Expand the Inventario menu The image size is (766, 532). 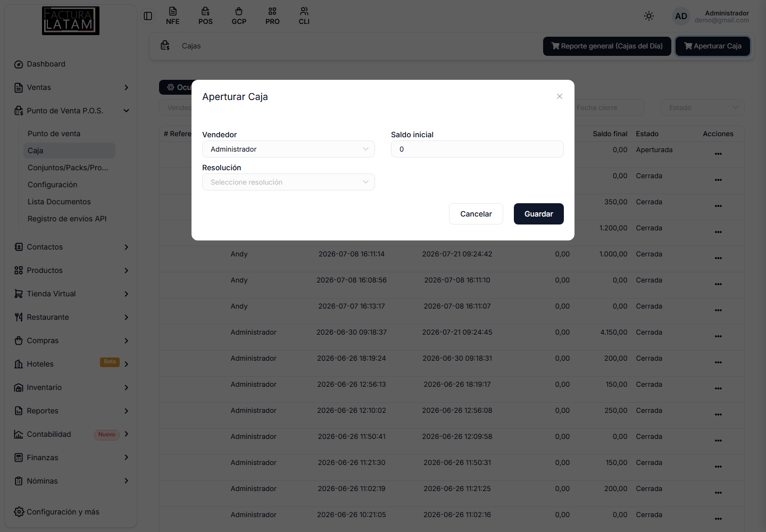point(71,387)
